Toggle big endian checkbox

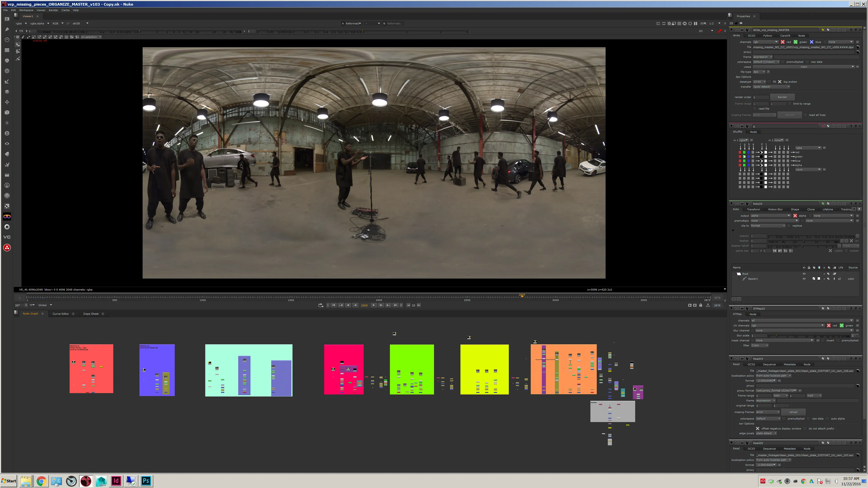tap(780, 82)
